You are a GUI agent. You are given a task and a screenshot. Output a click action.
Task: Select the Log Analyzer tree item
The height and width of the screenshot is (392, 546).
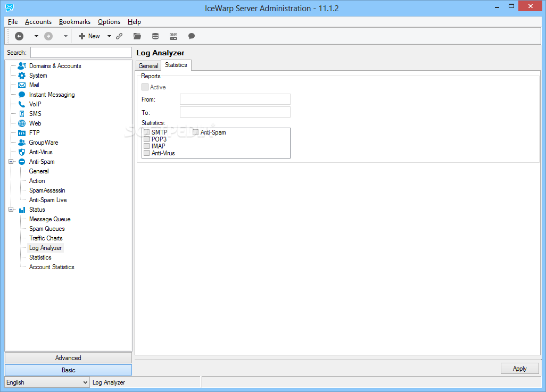pos(46,248)
